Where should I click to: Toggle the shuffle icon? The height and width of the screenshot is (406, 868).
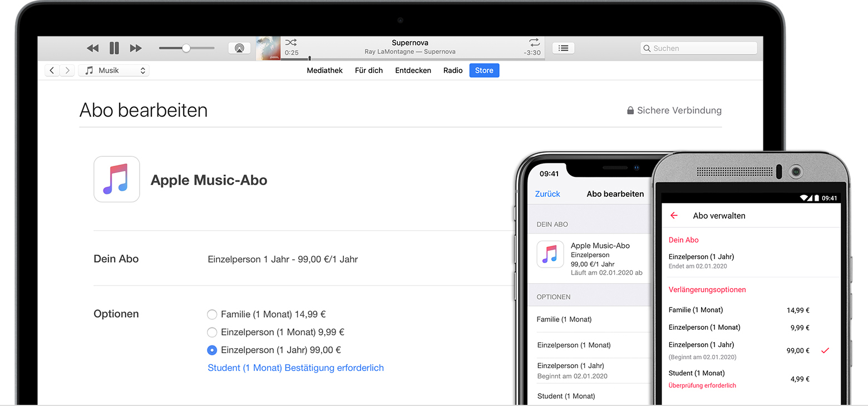pos(291,42)
